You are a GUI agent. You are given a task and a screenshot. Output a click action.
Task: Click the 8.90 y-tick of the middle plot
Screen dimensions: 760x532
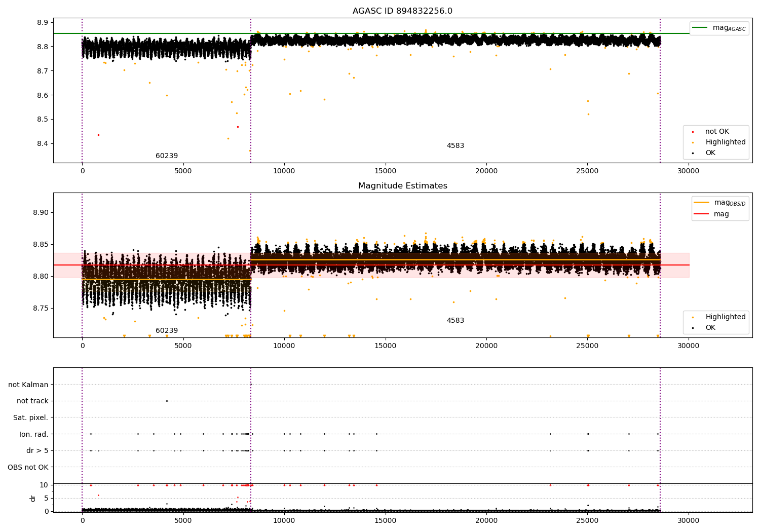[x=41, y=212]
